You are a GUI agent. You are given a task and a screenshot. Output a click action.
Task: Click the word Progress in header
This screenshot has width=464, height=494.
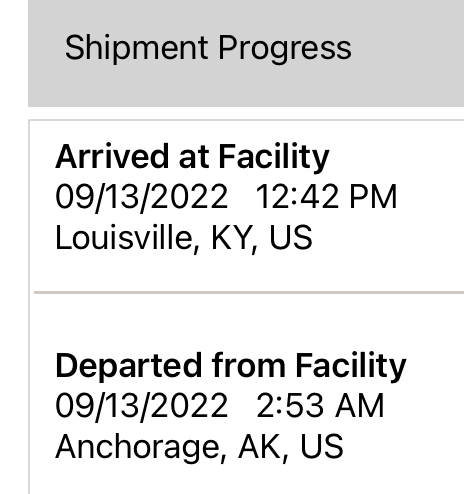tap(285, 48)
